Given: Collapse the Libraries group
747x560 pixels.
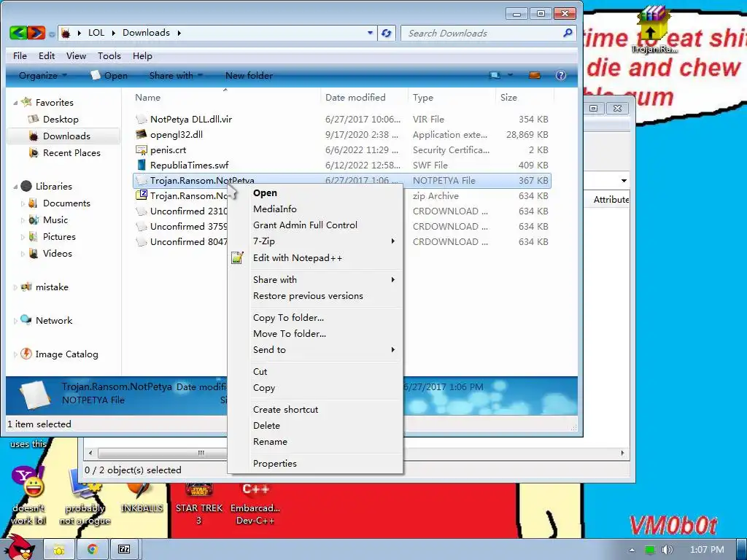Looking at the screenshot, I should [x=15, y=187].
